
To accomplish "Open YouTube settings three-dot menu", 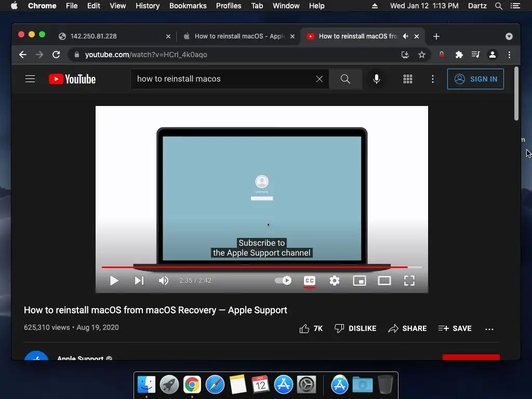I will 433,79.
